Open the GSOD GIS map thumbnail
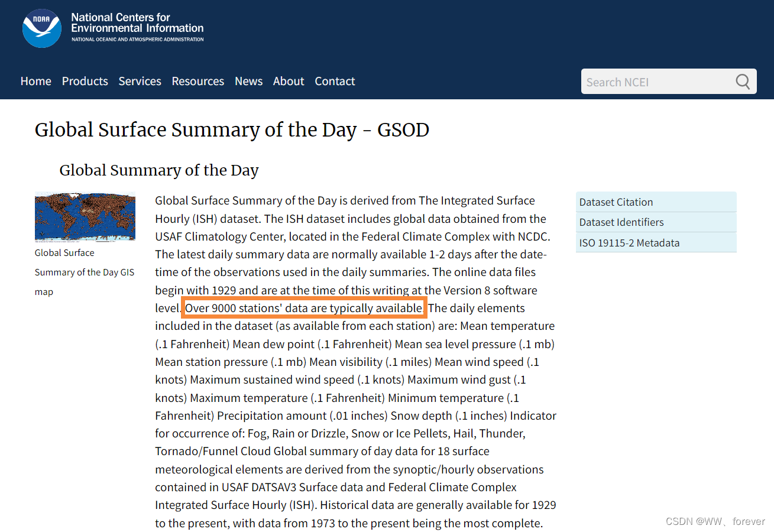 click(85, 217)
